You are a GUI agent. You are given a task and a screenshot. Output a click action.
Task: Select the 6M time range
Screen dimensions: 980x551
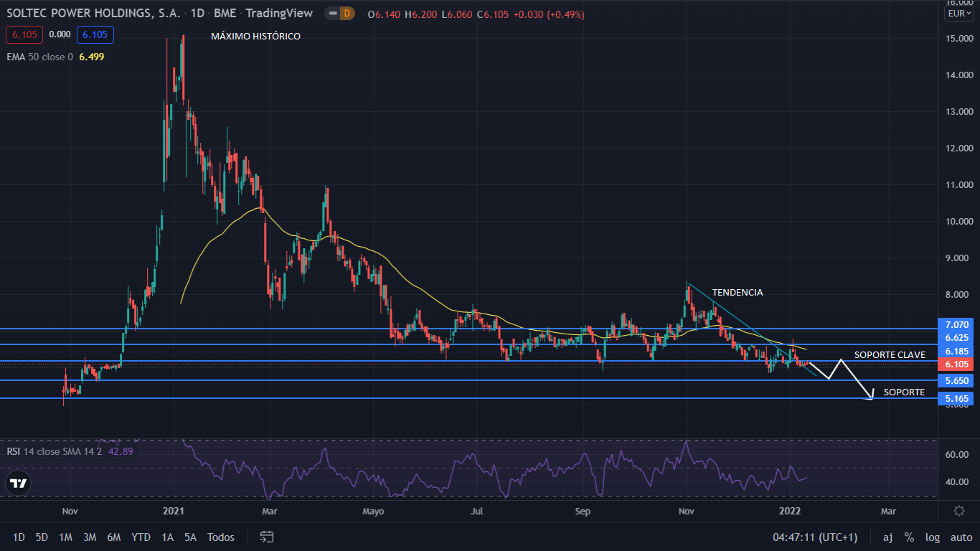point(113,537)
